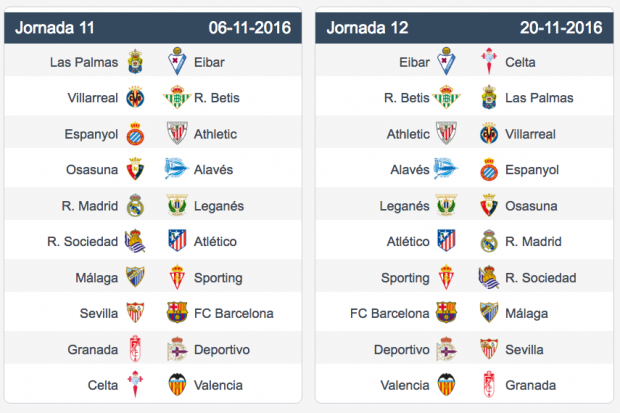Click the Valencia bat crest in Jornada 11
Viewport: 620px width, 413px height.
177,385
